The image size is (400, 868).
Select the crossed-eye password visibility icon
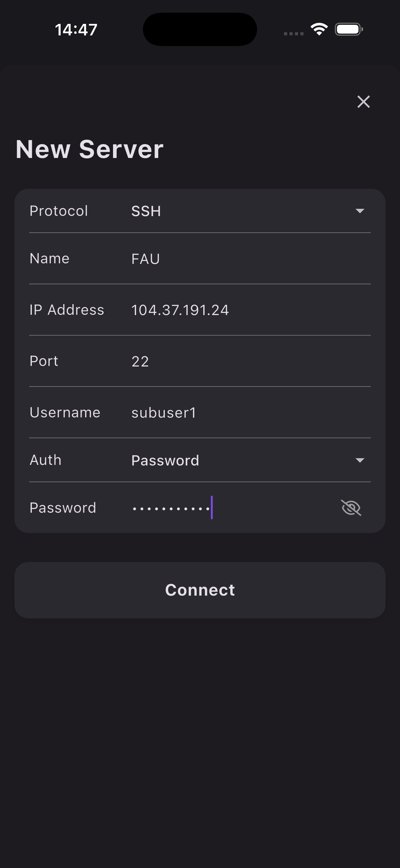click(x=352, y=508)
